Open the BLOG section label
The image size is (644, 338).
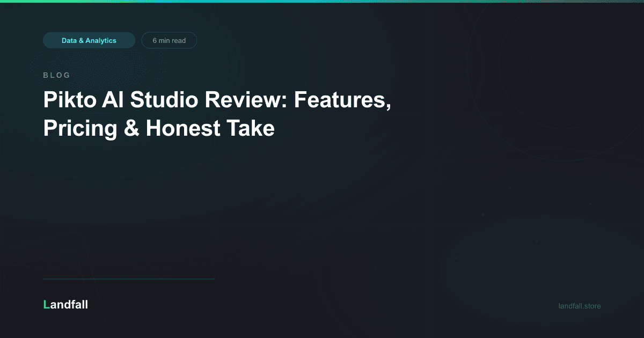[56, 75]
